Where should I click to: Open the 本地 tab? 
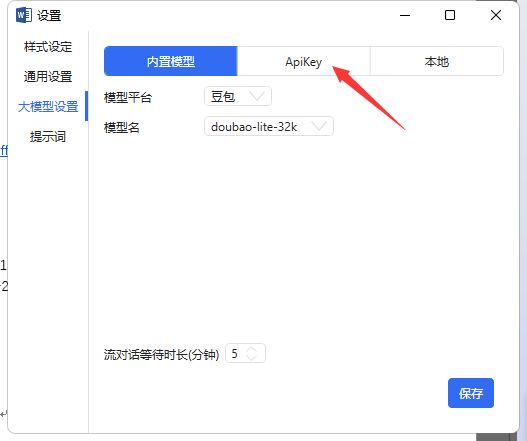[437, 61]
